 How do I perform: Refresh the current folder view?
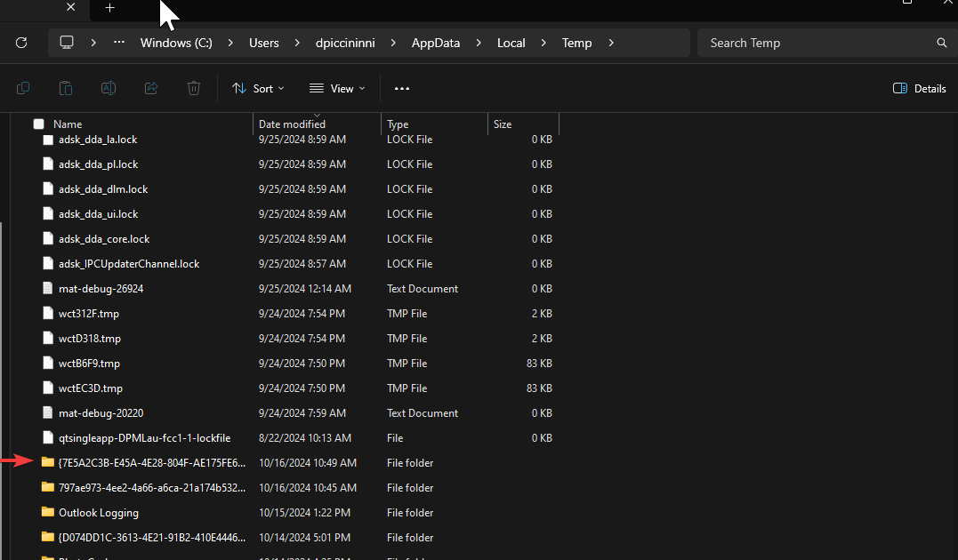(21, 43)
